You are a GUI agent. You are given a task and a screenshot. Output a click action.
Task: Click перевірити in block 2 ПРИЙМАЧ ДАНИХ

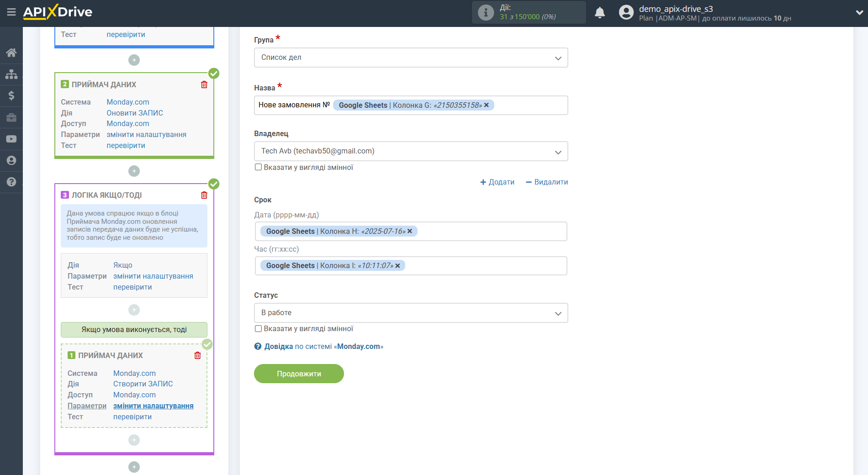(126, 145)
